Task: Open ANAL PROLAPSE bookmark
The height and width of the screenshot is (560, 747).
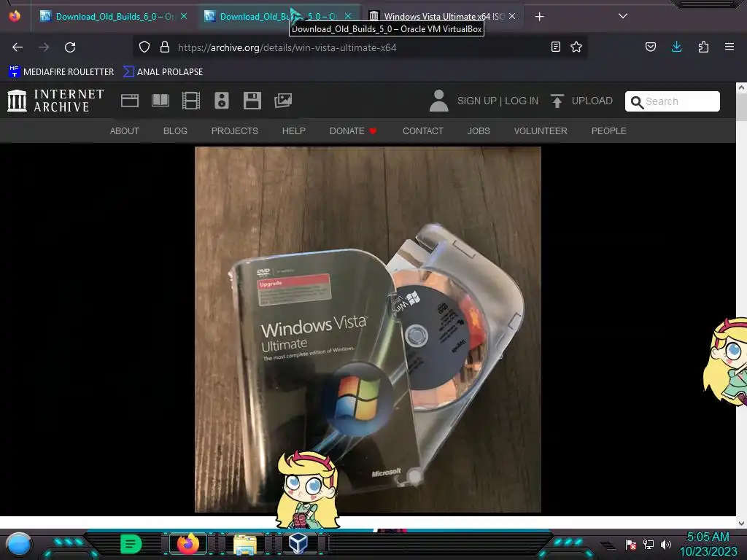Action: [163, 72]
